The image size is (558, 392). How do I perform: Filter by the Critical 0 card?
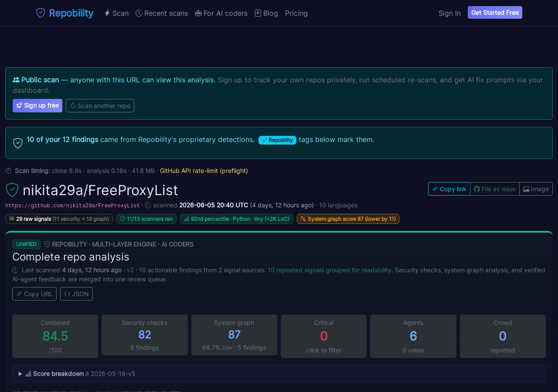[323, 336]
